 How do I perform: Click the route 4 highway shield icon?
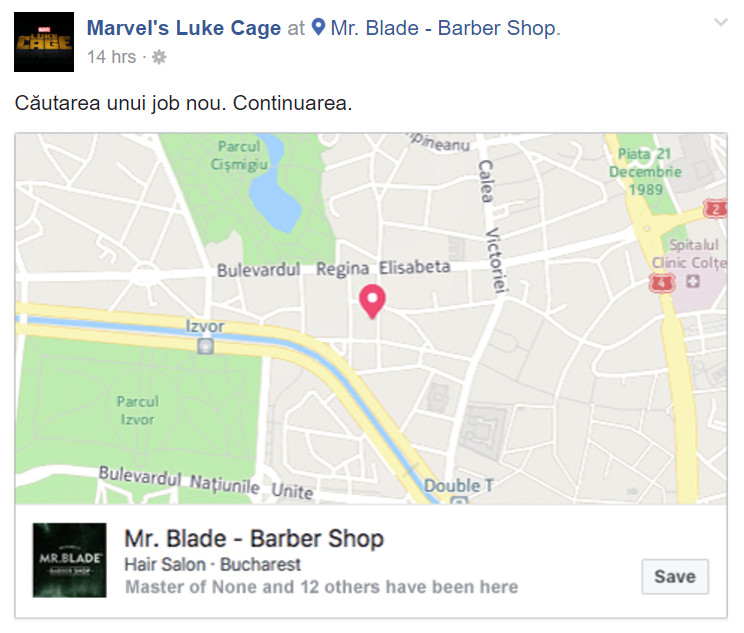(662, 283)
